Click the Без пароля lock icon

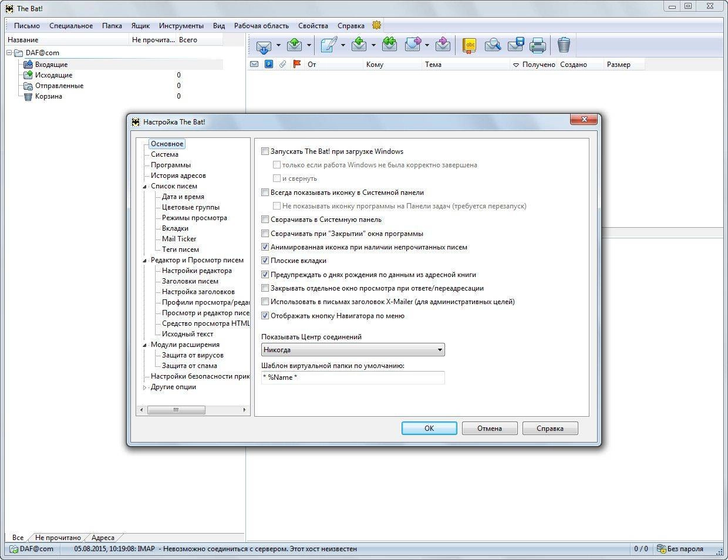tap(661, 549)
